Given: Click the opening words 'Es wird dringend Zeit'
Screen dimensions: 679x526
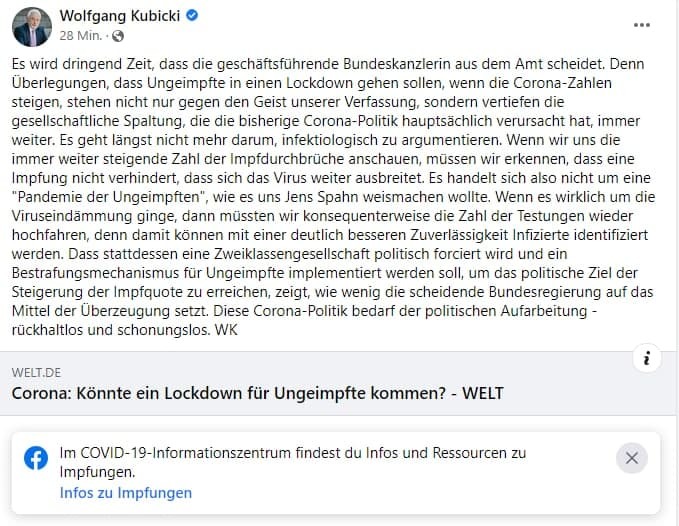Looking at the screenshot, I should 82,64.
